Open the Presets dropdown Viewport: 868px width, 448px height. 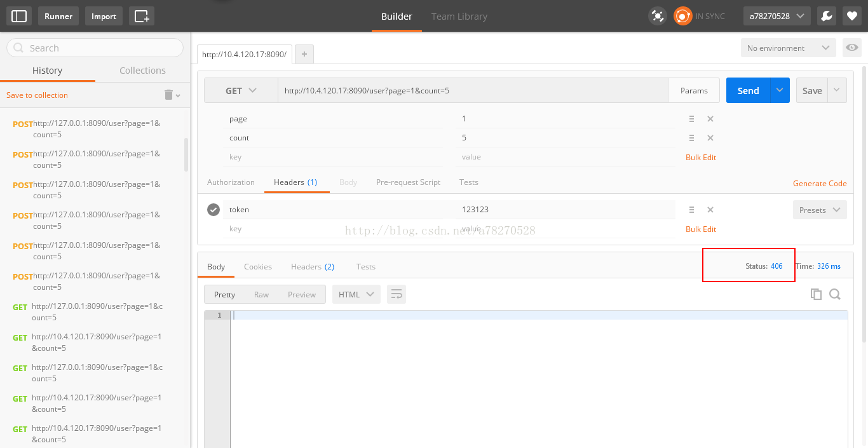click(x=820, y=210)
